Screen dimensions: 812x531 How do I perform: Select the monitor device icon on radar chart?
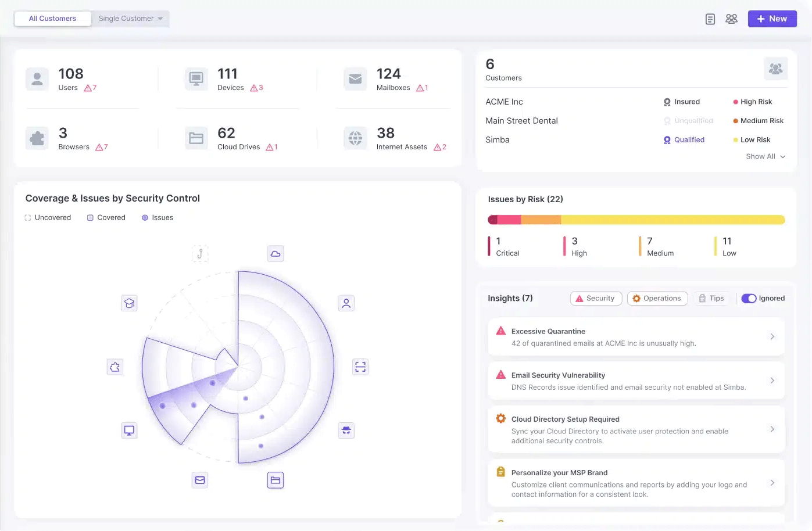pyautogui.click(x=129, y=430)
